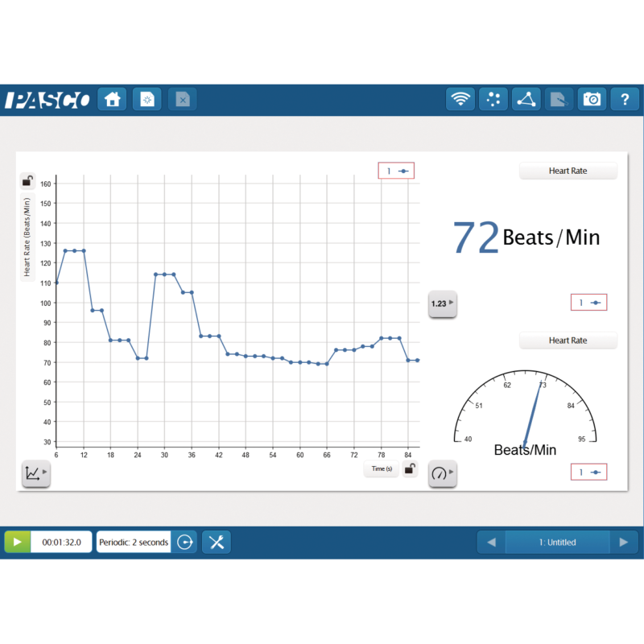Viewport: 644px width, 644px height.
Task: Go to the next page arrow
Action: [623, 542]
